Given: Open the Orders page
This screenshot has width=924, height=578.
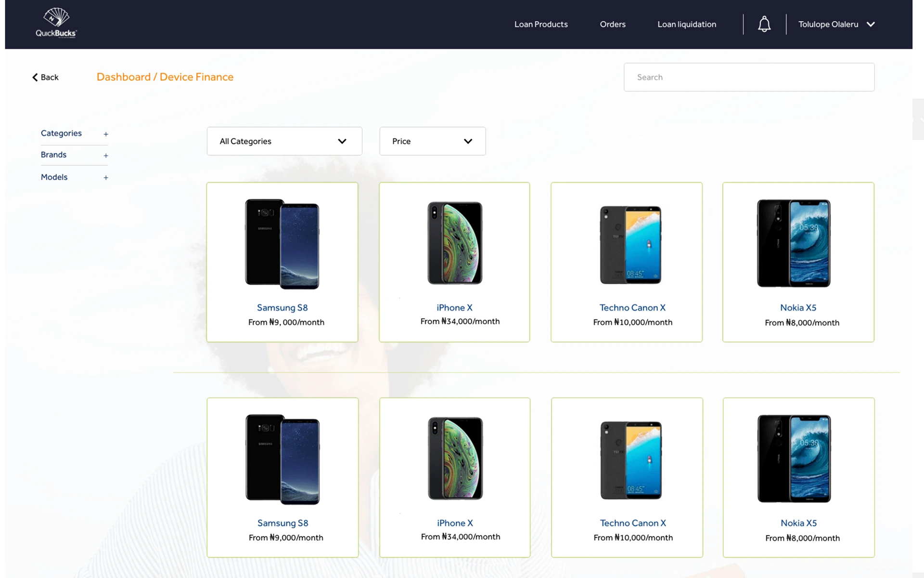Looking at the screenshot, I should point(613,24).
